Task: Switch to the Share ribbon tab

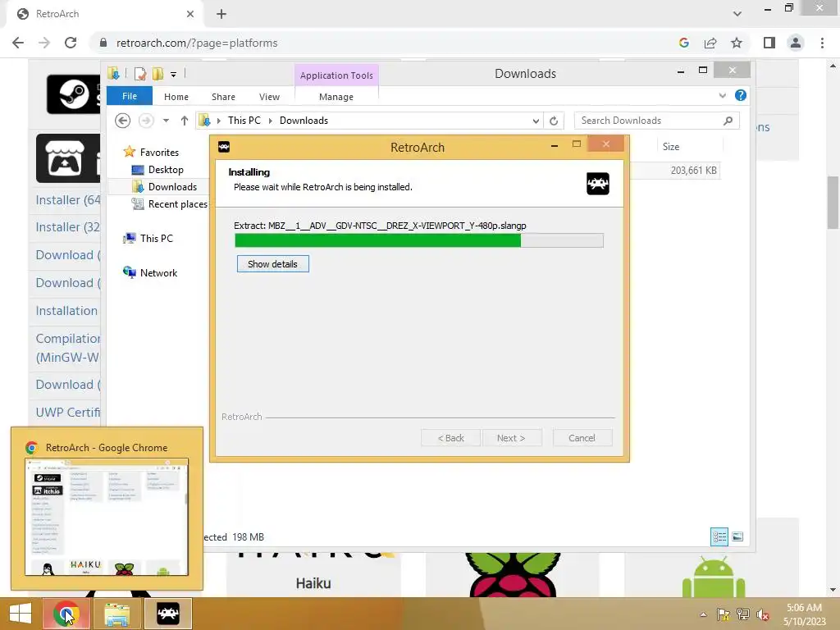Action: [223, 97]
